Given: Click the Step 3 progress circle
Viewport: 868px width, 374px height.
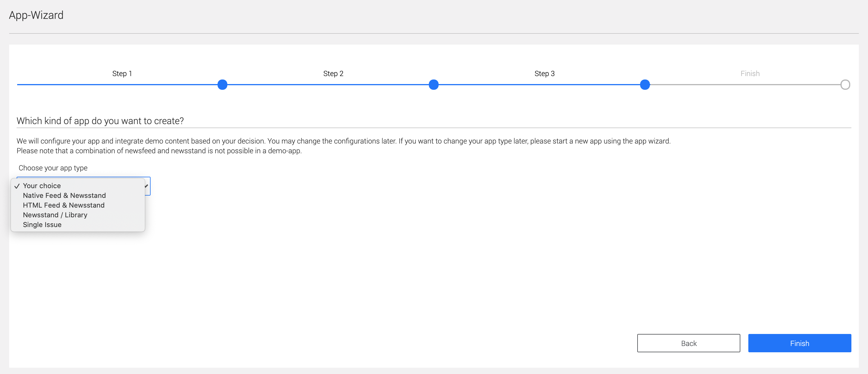Looking at the screenshot, I should pyautogui.click(x=645, y=85).
